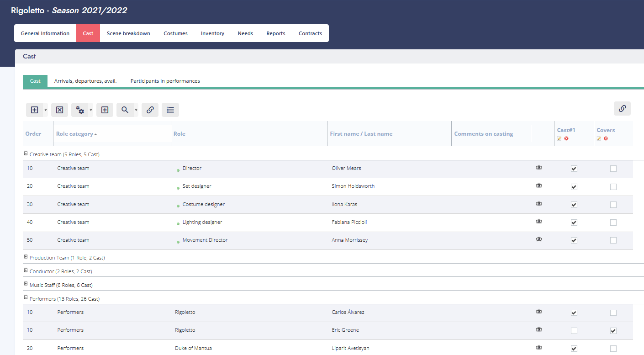
Task: Click the X-box remove icon in the toolbar
Action: tap(59, 110)
